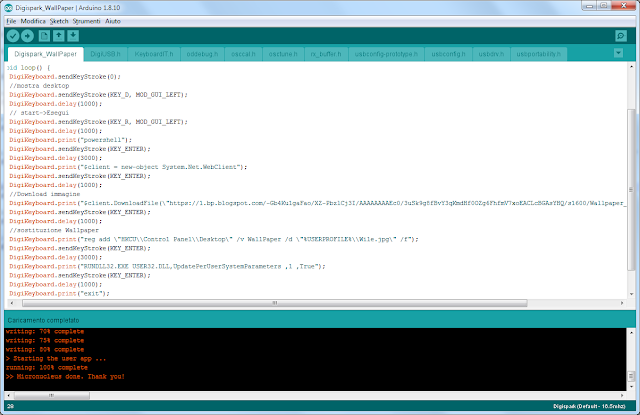Click "Starting the user app" console line
This screenshot has width=640, height=415.
(x=56, y=359)
